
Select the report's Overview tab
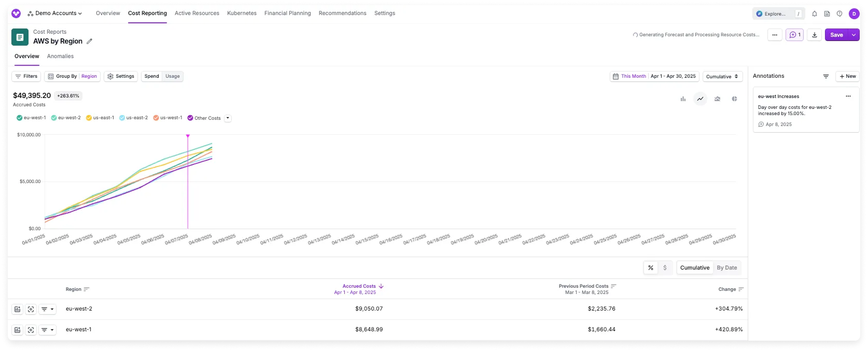click(x=27, y=56)
